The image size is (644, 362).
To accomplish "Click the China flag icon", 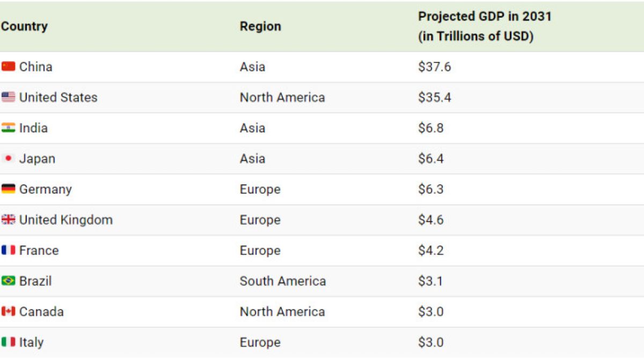I will click(8, 67).
